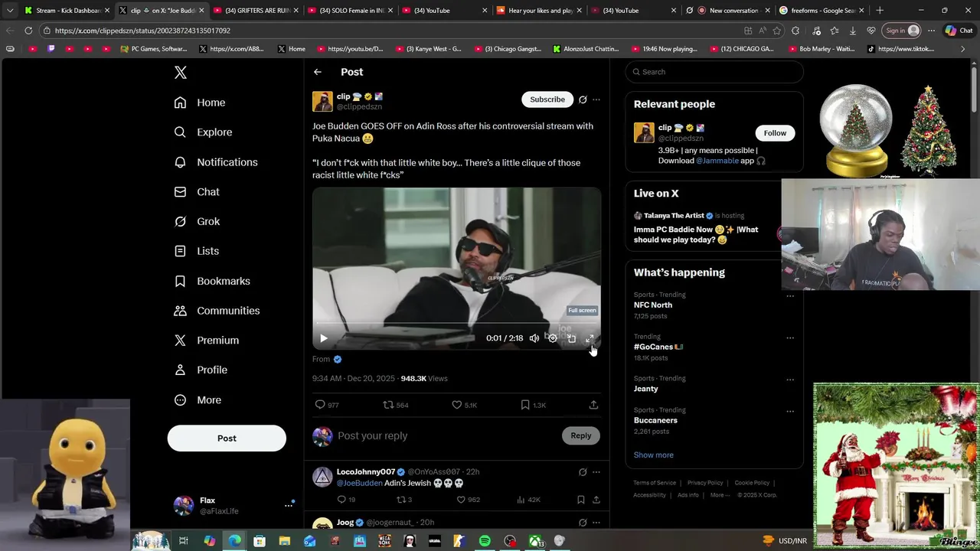Click Grok explain icon on main post
The image size is (980, 551).
pos(583,99)
